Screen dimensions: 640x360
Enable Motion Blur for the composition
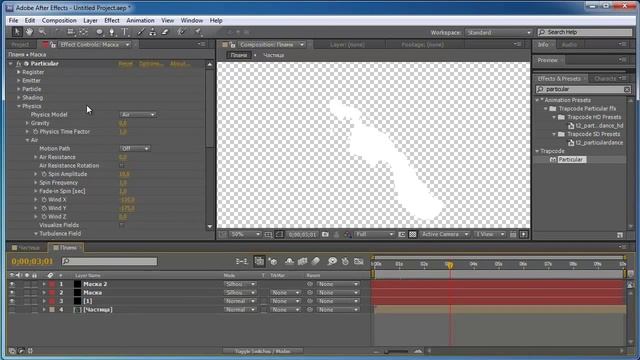click(316, 261)
